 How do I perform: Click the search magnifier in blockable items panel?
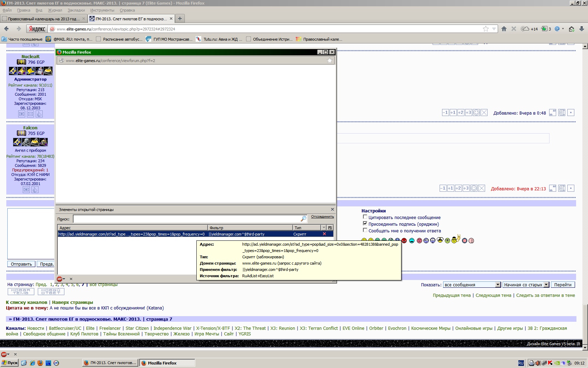pyautogui.click(x=303, y=219)
